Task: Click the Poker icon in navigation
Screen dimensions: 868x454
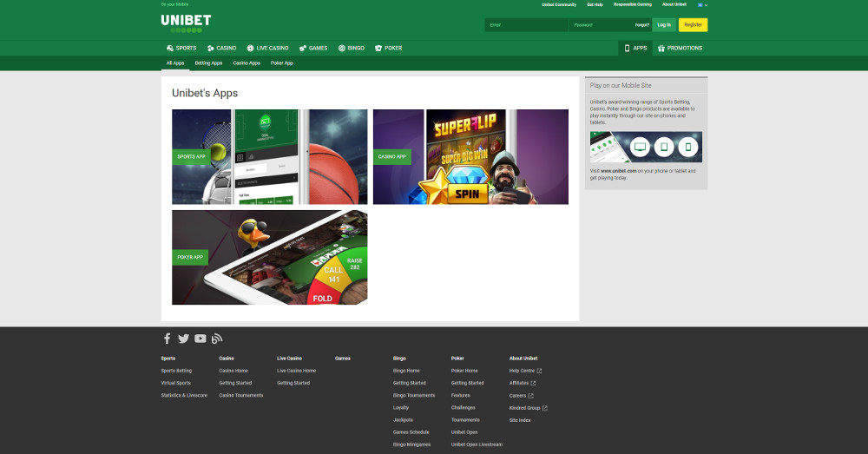Action: [378, 48]
